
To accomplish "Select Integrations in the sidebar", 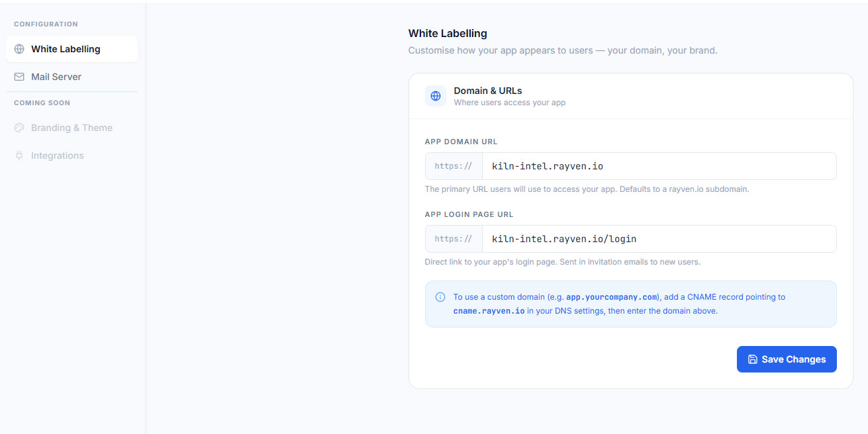I will coord(72,155).
